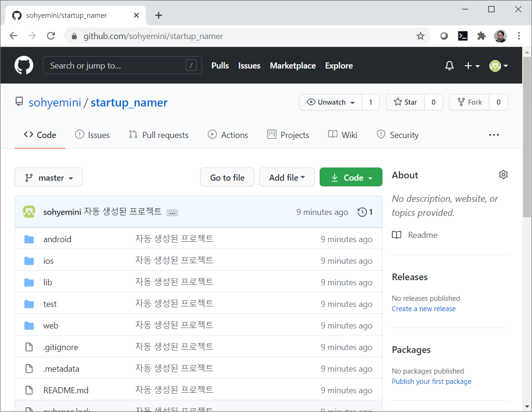532x412 pixels.
Task: Open the plus create-new menu
Action: point(472,66)
